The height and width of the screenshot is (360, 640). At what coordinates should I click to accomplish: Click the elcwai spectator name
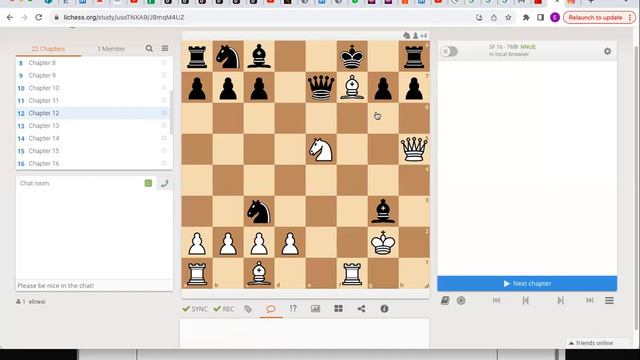click(37, 302)
